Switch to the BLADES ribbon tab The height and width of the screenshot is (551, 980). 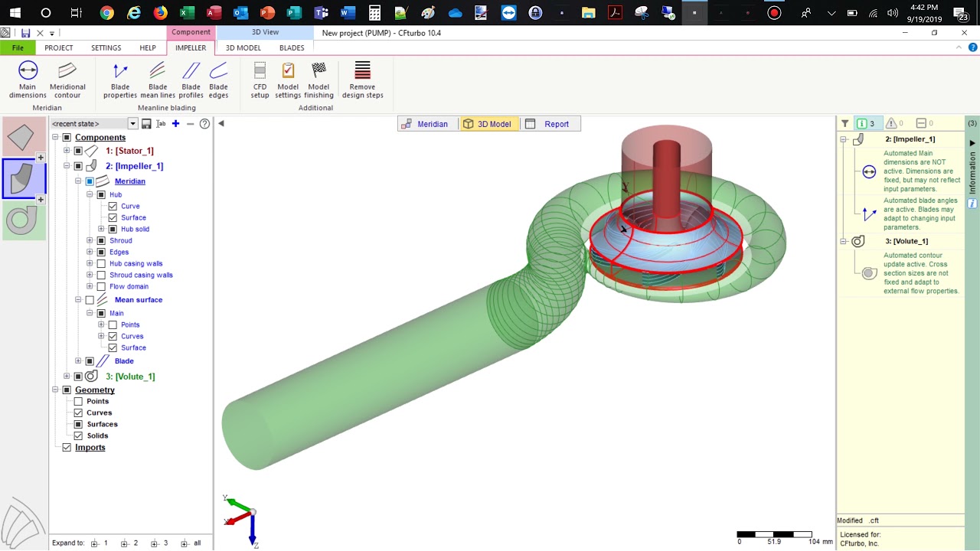point(292,47)
